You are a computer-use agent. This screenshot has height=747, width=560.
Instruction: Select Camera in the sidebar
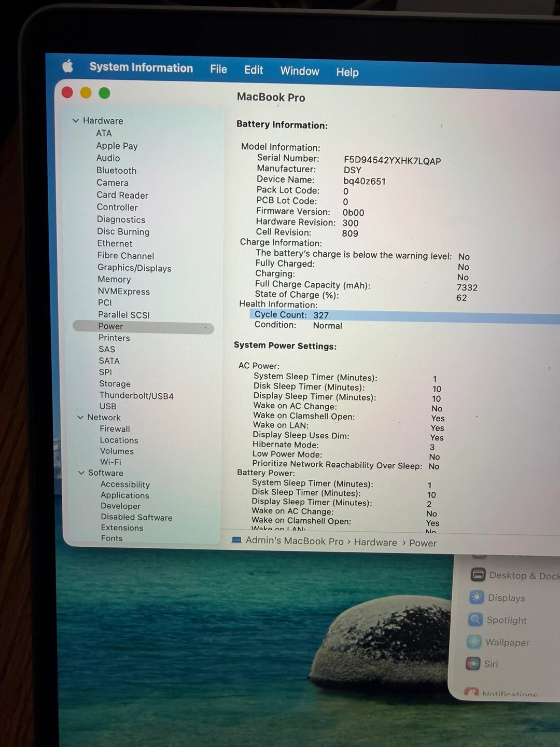click(x=113, y=183)
